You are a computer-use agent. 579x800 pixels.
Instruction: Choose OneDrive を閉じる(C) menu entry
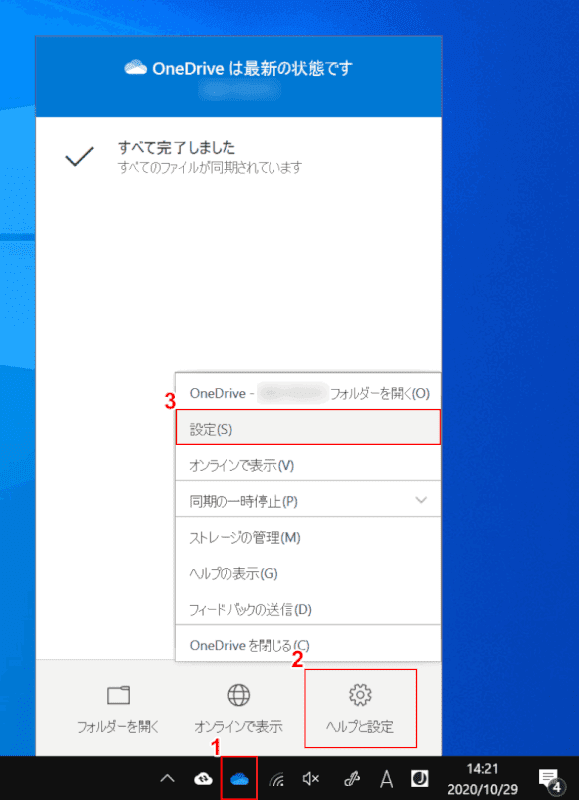coord(308,645)
